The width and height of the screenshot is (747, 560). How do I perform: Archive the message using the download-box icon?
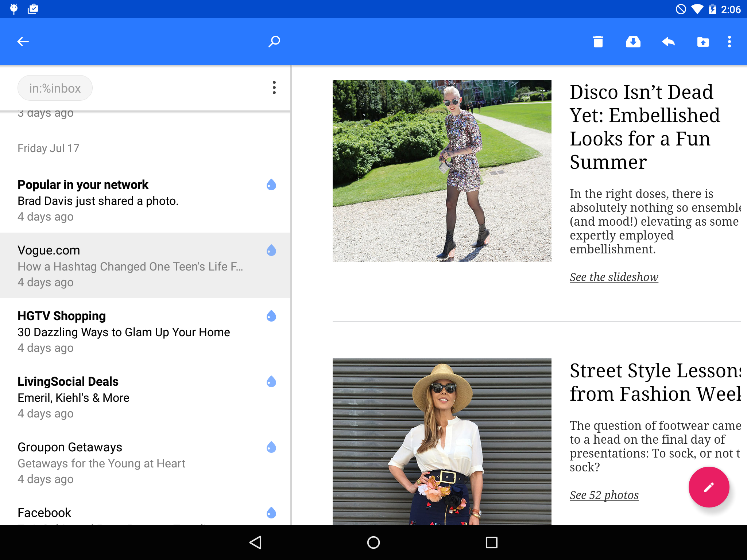point(633,42)
